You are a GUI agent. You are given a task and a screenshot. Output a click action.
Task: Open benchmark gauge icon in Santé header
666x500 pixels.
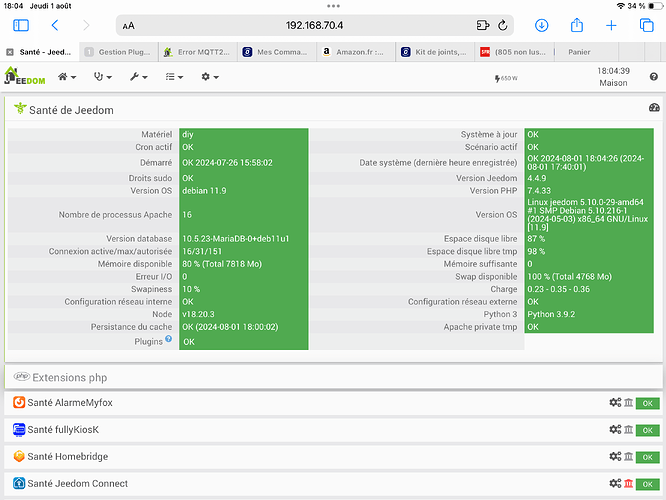point(654,107)
